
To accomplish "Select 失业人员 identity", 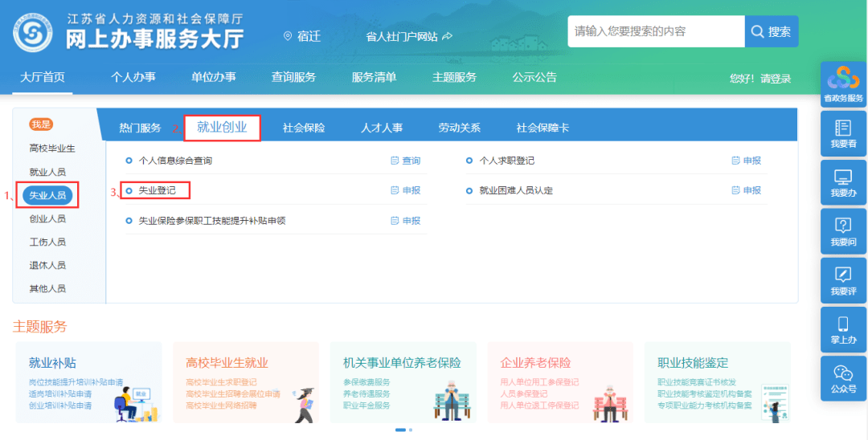I will click(47, 195).
